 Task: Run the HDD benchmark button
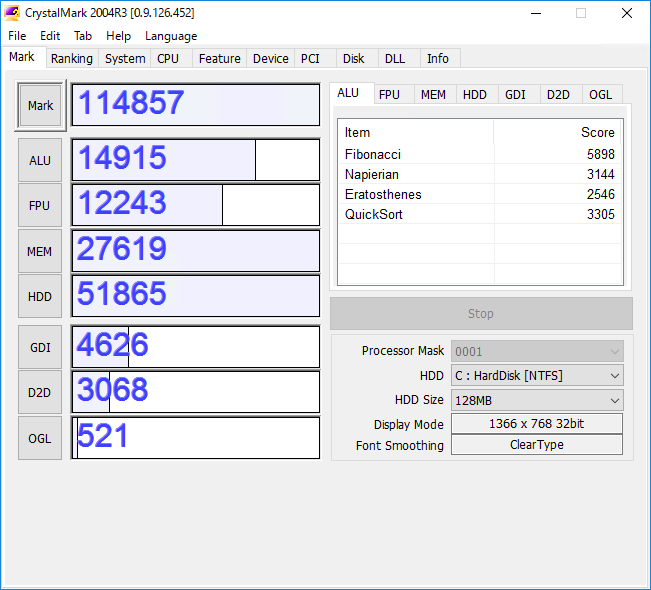tap(40, 296)
